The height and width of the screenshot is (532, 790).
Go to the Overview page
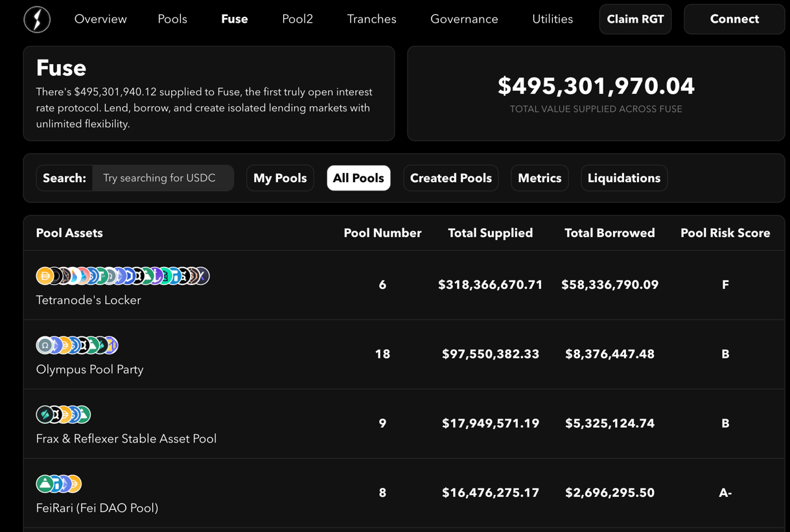pyautogui.click(x=100, y=19)
